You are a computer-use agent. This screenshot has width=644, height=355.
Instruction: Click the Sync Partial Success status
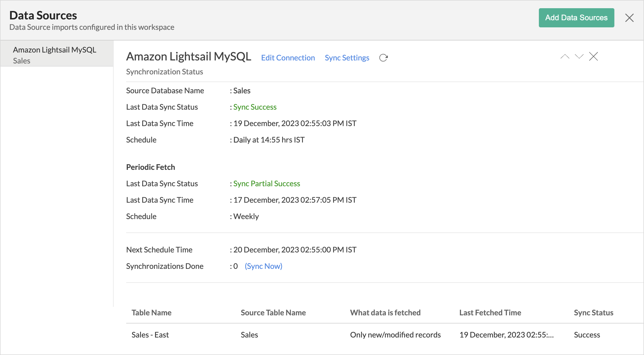(x=267, y=184)
